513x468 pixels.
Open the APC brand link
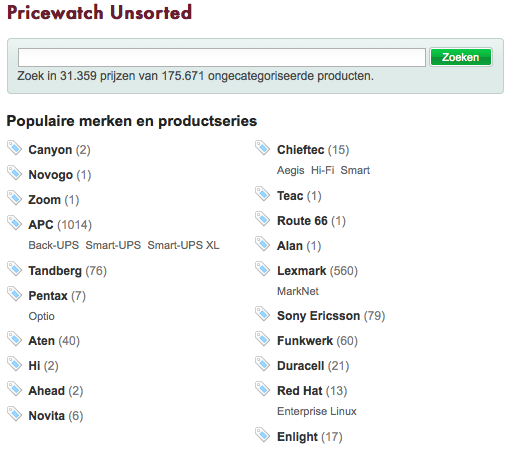point(41,225)
